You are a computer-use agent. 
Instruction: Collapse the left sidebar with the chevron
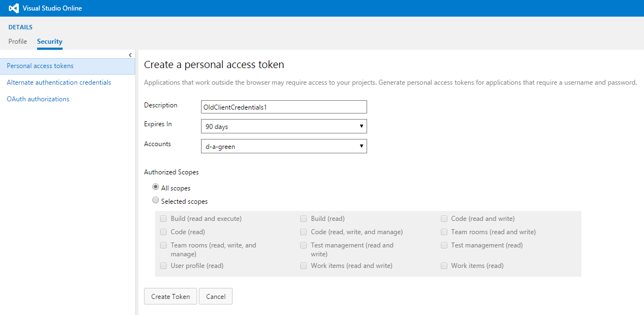point(130,55)
